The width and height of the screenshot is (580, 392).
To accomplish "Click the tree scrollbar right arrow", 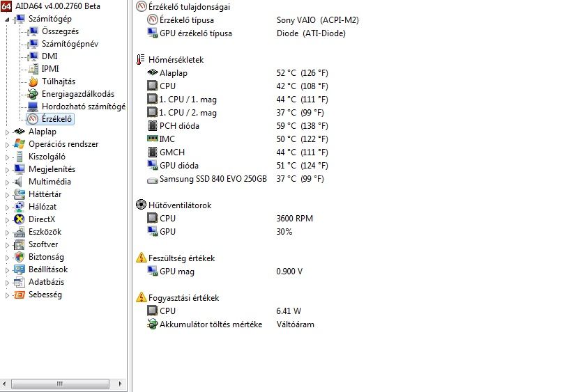I will (x=120, y=384).
